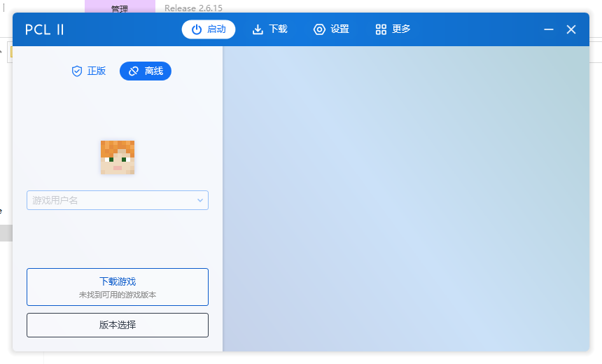Click the Release 2.6.15 title text behind
This screenshot has width=602, height=364.
pyautogui.click(x=193, y=8)
